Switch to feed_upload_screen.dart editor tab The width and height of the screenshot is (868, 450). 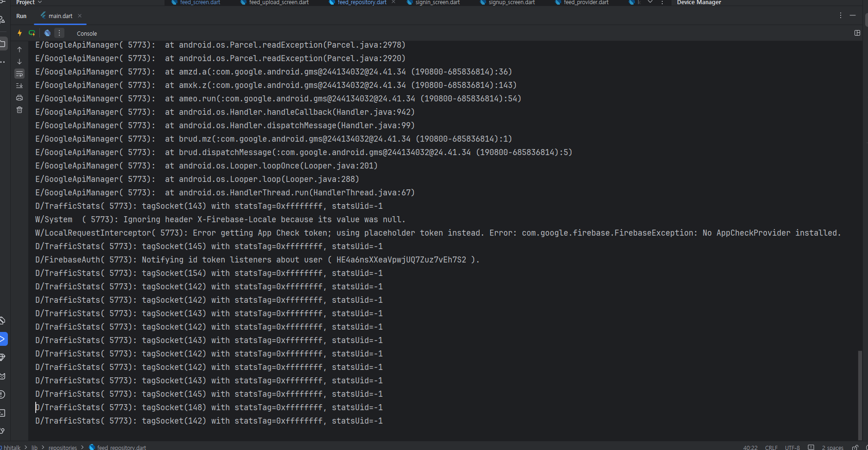click(x=275, y=2)
